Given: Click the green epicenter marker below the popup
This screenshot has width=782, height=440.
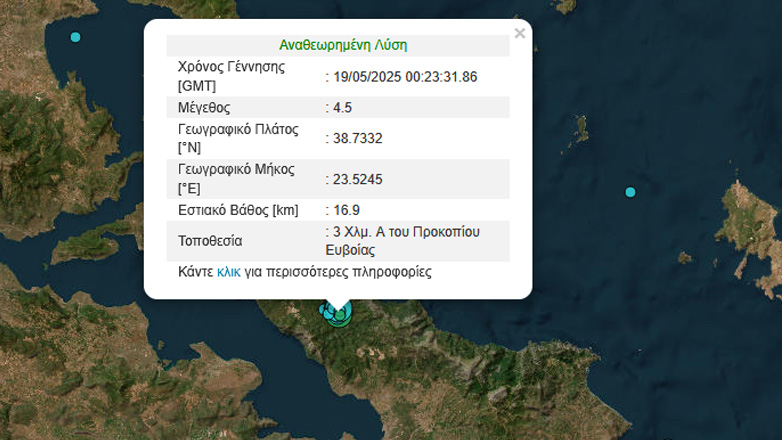Looking at the screenshot, I should pyautogui.click(x=341, y=316).
